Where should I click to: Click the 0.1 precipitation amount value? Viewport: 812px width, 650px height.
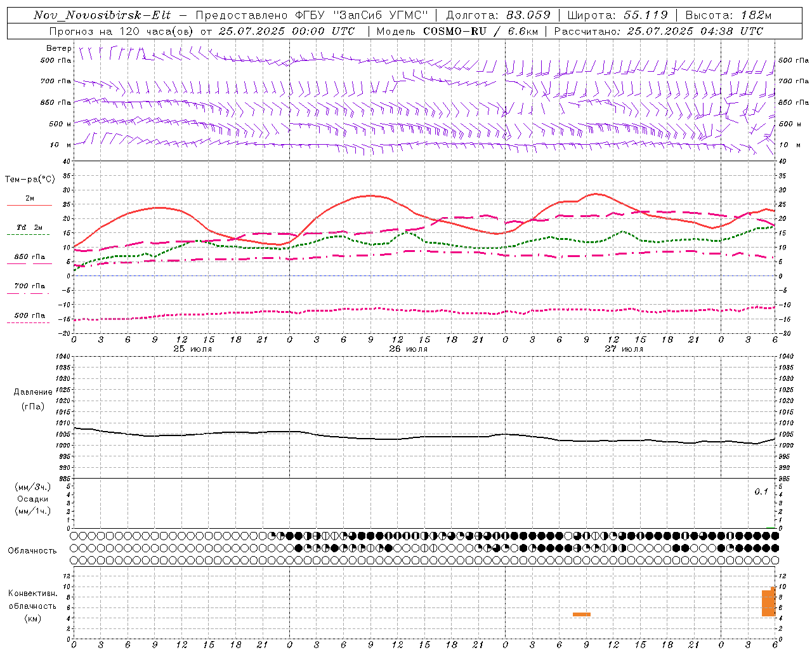click(x=761, y=491)
